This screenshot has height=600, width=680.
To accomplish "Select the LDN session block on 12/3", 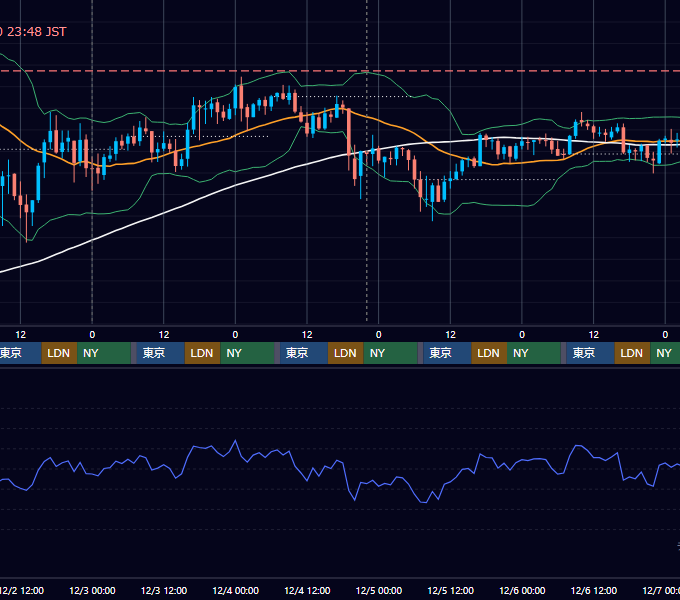I will [203, 353].
